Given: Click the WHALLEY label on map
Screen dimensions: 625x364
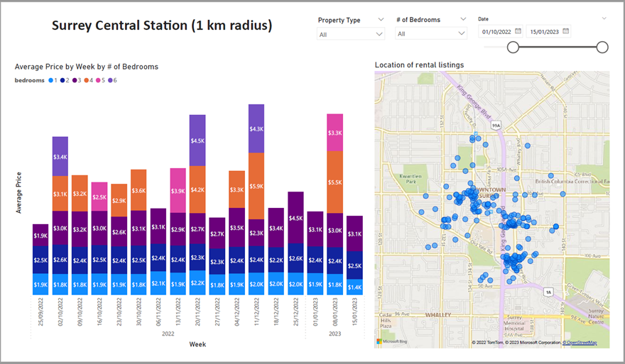Looking at the screenshot, I should click(438, 314).
